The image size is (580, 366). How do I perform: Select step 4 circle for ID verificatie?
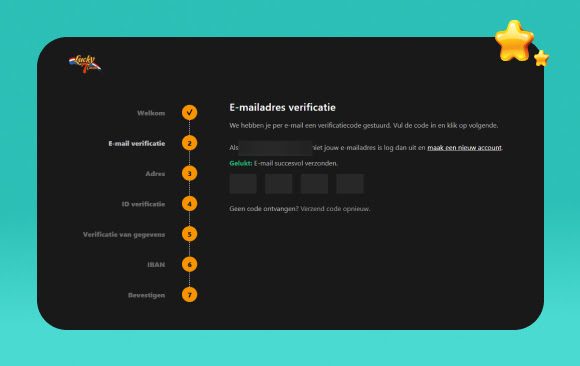[x=189, y=204]
